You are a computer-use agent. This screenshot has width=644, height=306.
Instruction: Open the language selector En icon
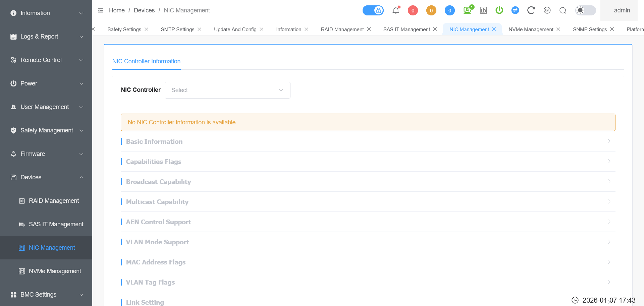click(x=547, y=10)
